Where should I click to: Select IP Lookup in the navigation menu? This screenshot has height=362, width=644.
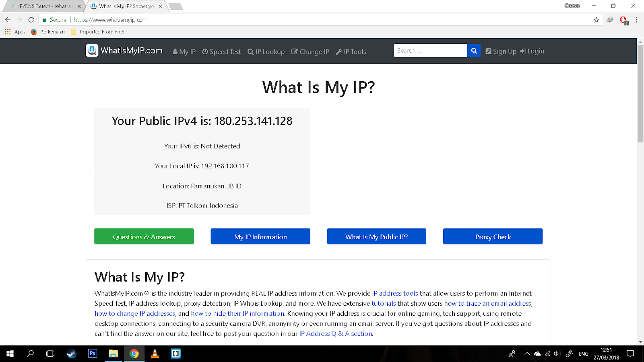tap(266, 51)
